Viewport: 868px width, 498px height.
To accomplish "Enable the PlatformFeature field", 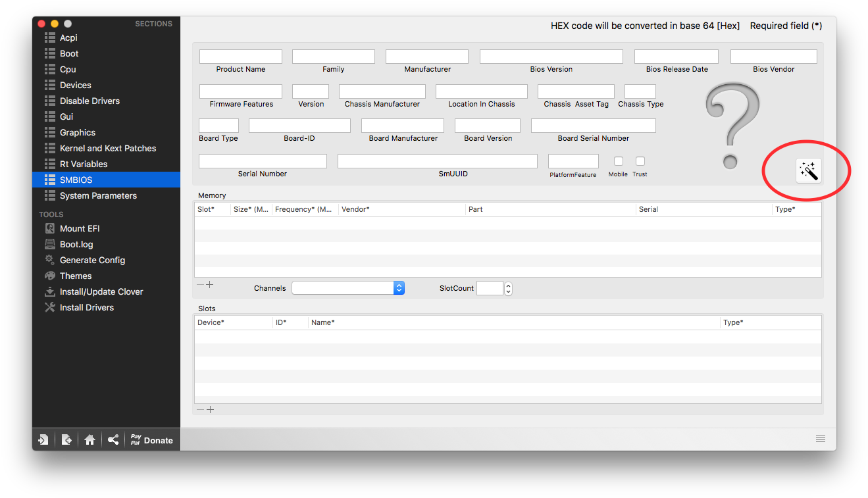I will coord(573,161).
